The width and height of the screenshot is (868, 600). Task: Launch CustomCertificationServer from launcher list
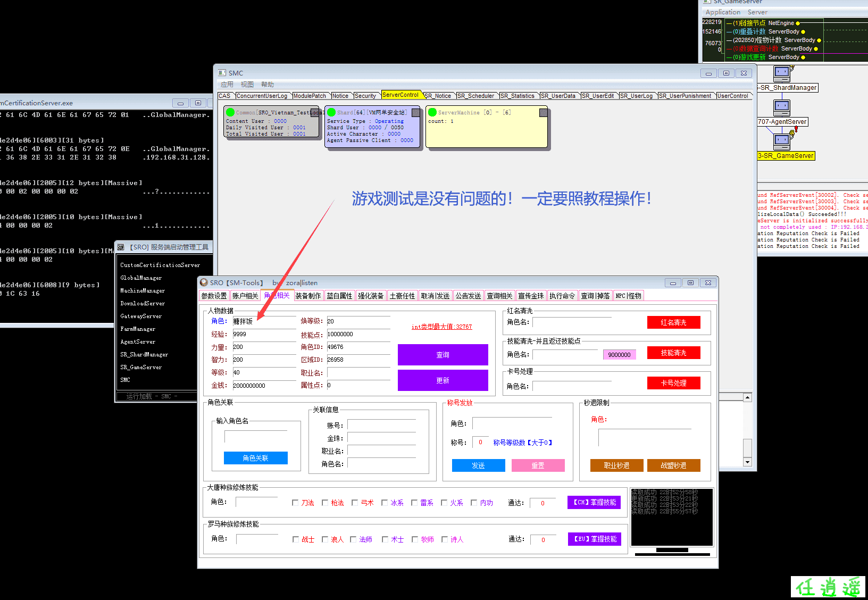click(x=160, y=265)
